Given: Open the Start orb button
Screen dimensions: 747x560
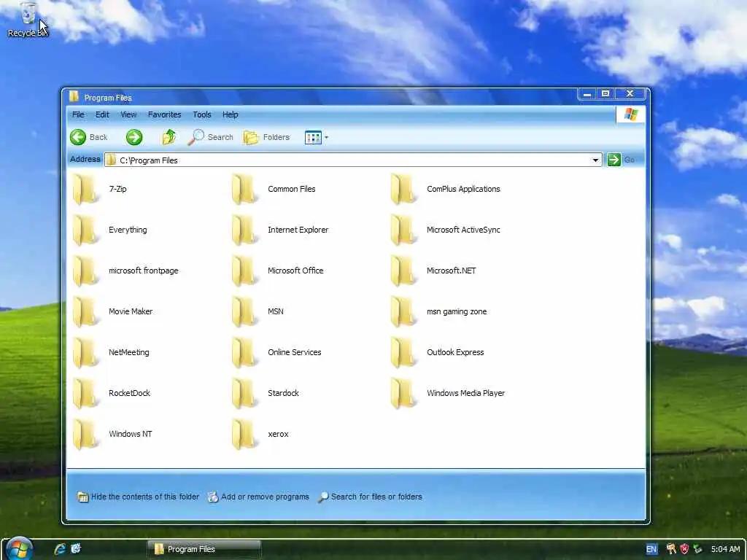Looking at the screenshot, I should click(x=19, y=549).
